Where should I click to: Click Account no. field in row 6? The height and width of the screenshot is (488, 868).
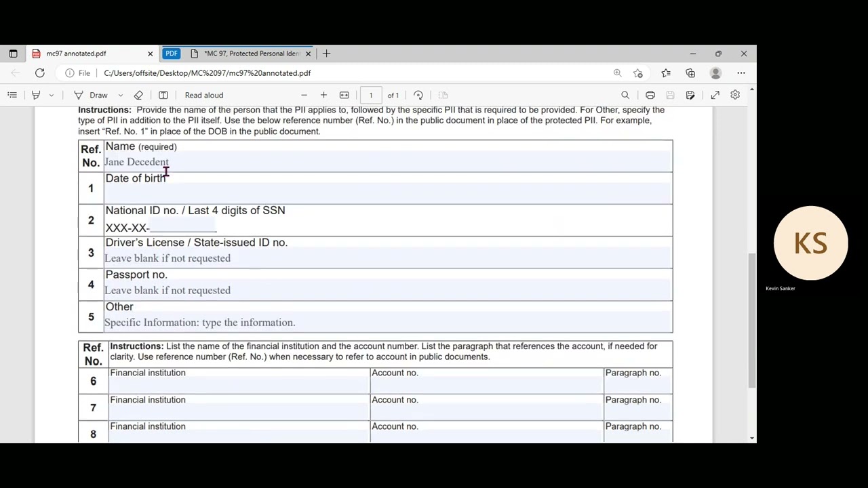pyautogui.click(x=486, y=386)
